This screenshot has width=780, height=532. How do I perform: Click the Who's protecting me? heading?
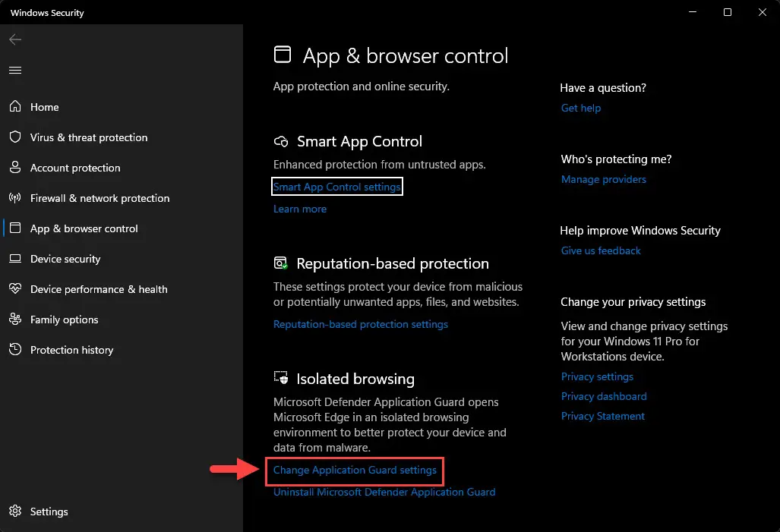coord(616,159)
